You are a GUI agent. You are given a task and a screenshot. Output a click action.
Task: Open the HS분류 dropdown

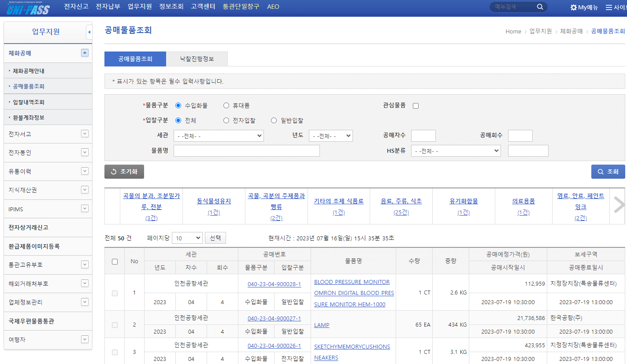click(456, 151)
